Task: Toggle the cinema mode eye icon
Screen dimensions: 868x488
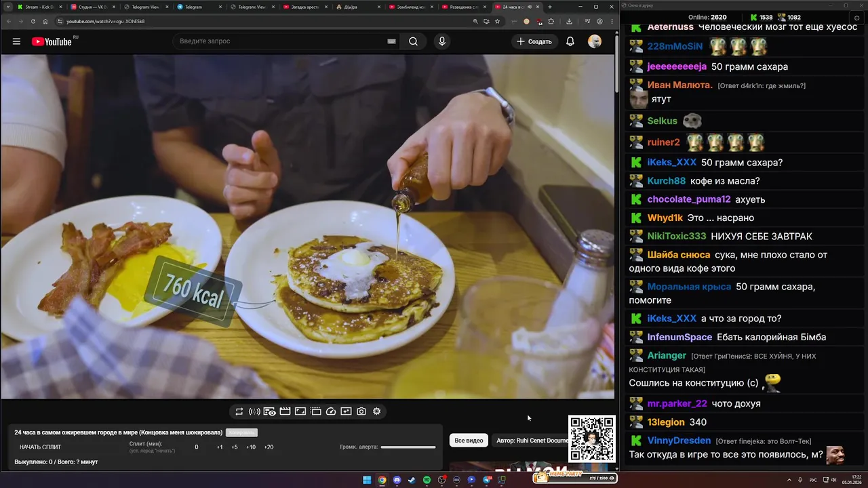Action: (x=270, y=411)
